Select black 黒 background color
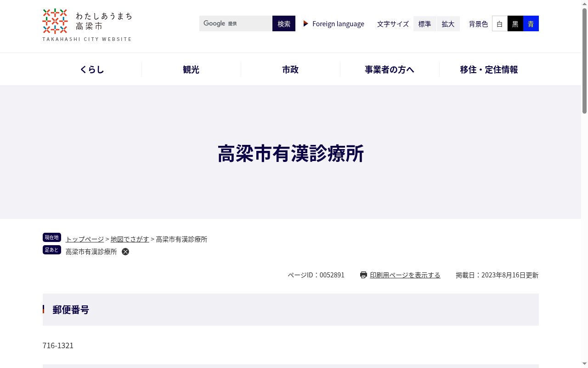This screenshot has height=368, width=588. (515, 23)
